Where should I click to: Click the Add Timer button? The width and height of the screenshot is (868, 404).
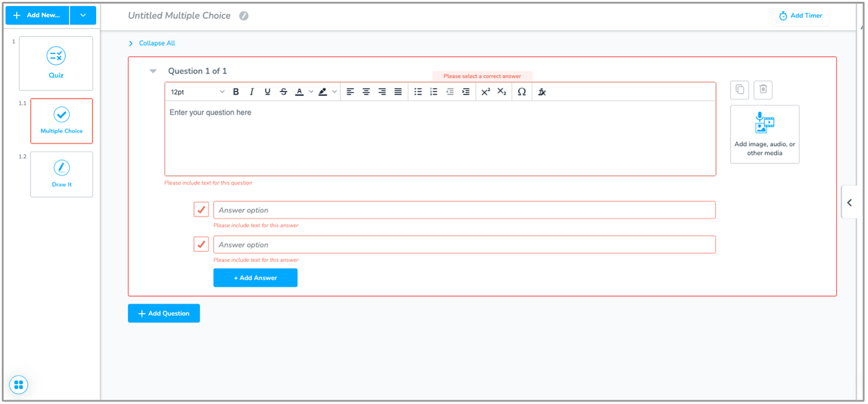pyautogui.click(x=801, y=16)
